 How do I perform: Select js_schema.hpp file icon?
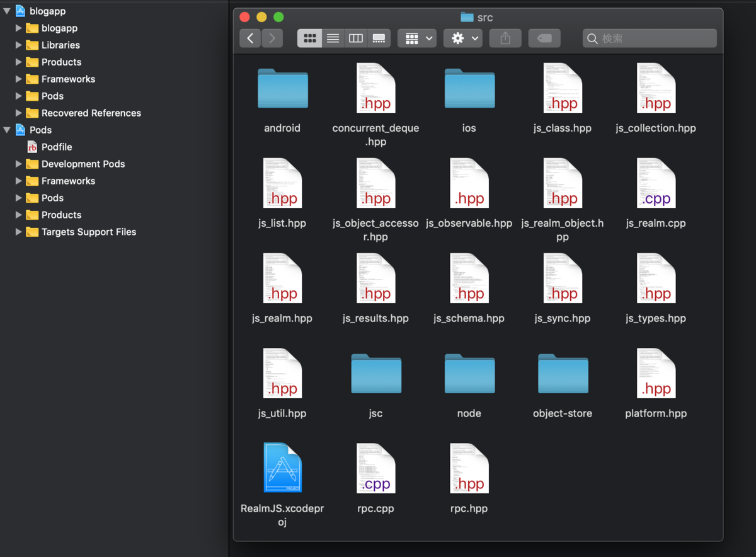click(x=469, y=278)
